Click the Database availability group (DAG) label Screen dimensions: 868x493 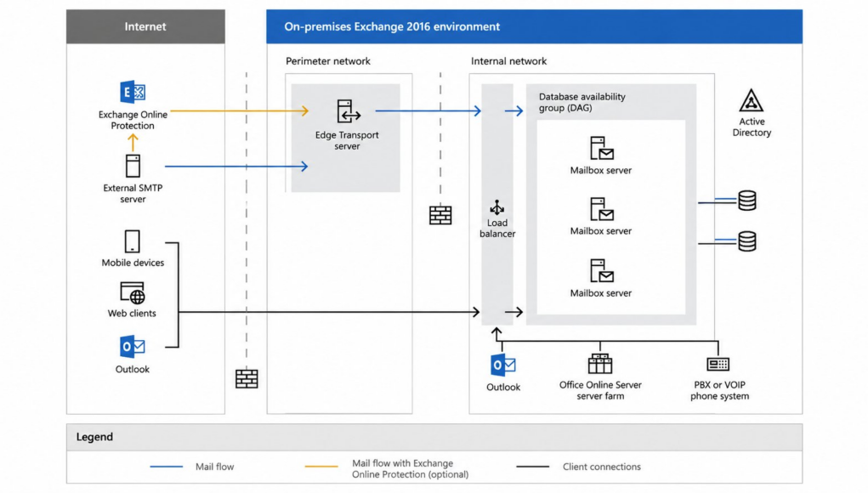[x=582, y=102]
